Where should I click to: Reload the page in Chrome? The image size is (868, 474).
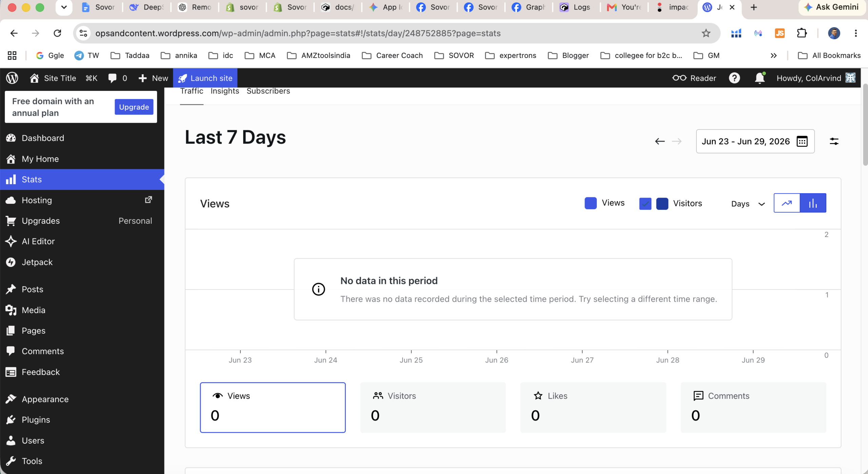pyautogui.click(x=57, y=33)
